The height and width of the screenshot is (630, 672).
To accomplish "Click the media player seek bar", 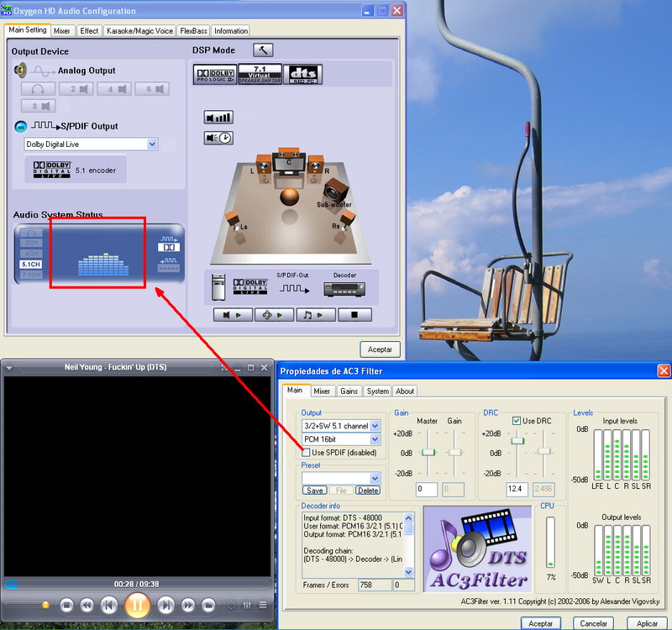I will pyautogui.click(x=137, y=585).
